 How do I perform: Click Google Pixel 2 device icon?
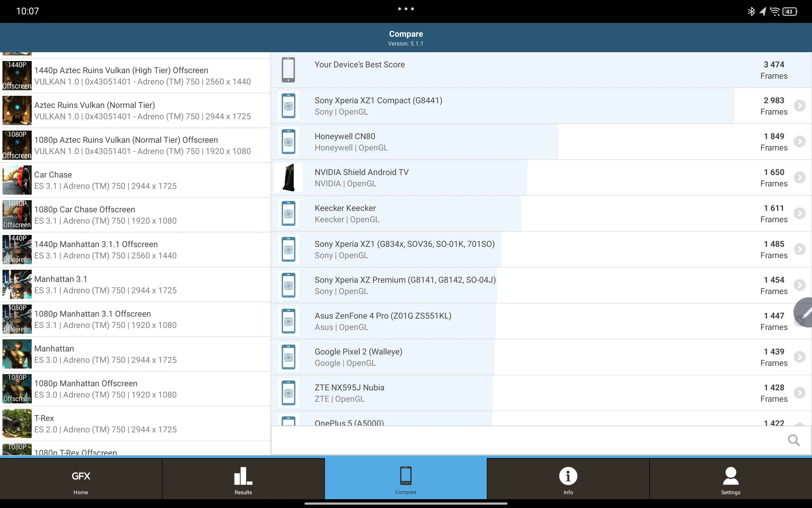coord(288,357)
